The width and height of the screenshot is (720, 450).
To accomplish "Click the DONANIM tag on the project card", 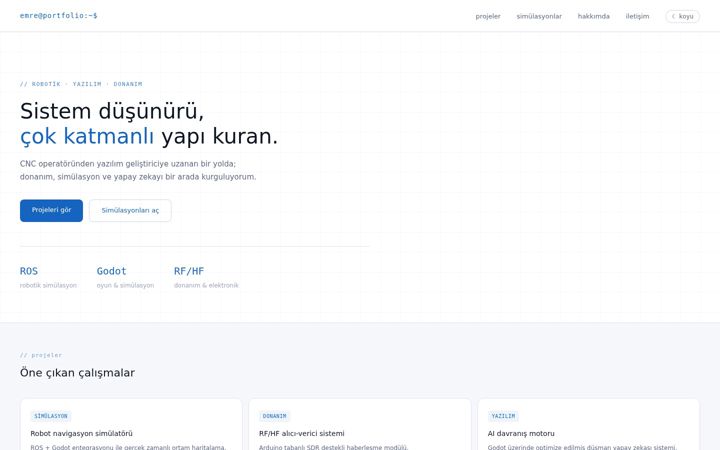I will 275,416.
